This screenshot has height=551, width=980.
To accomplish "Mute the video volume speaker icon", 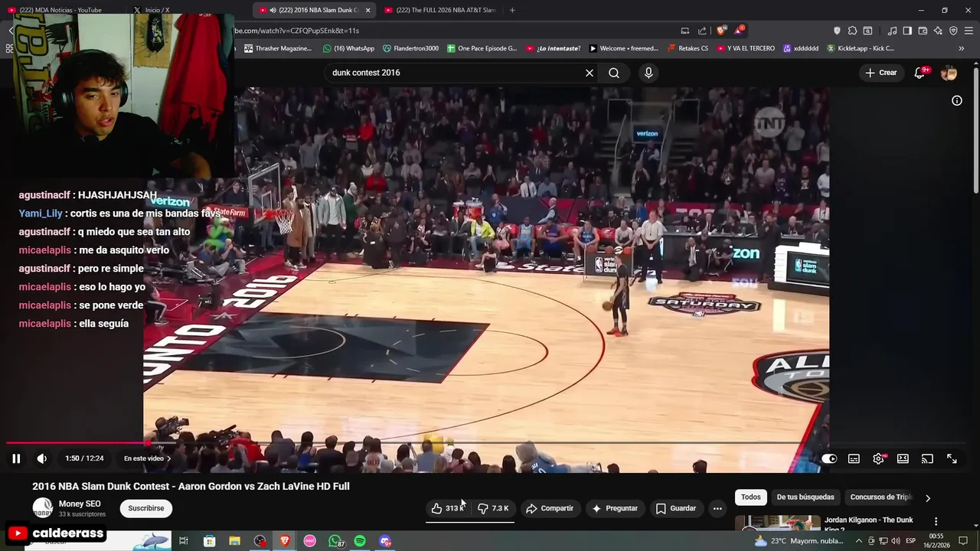I will [x=41, y=458].
